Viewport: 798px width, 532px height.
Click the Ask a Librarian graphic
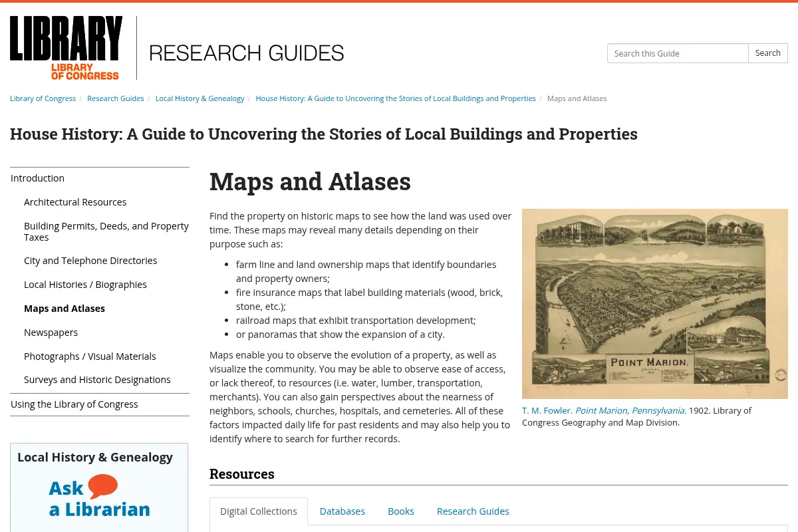click(x=99, y=497)
